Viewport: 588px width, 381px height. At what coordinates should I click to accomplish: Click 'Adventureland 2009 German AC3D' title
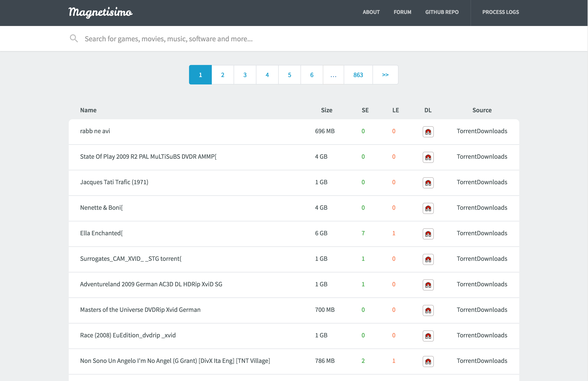151,284
